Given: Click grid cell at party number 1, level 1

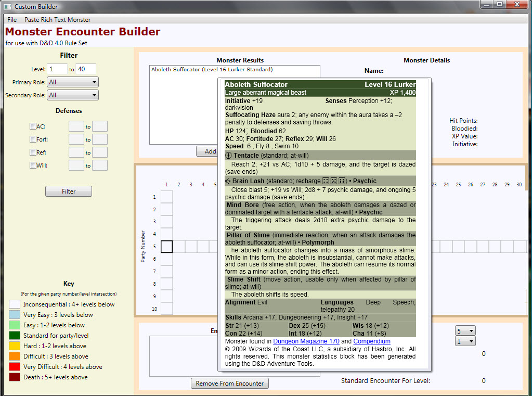Looking at the screenshot, I should click(166, 197).
